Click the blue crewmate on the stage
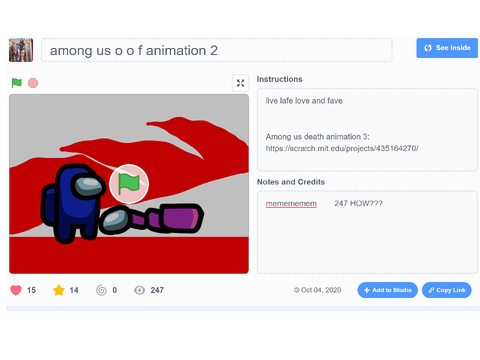The image size is (480, 360). coord(72,203)
